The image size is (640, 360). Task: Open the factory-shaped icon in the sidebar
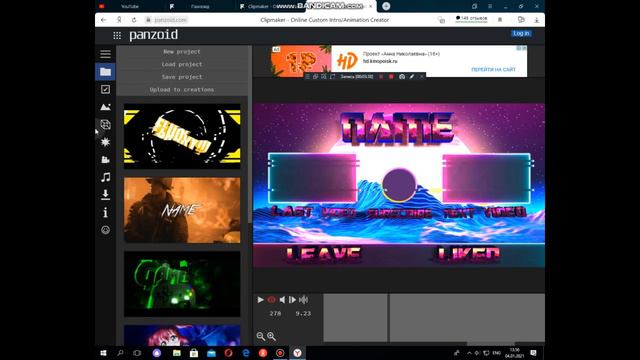pos(105,160)
